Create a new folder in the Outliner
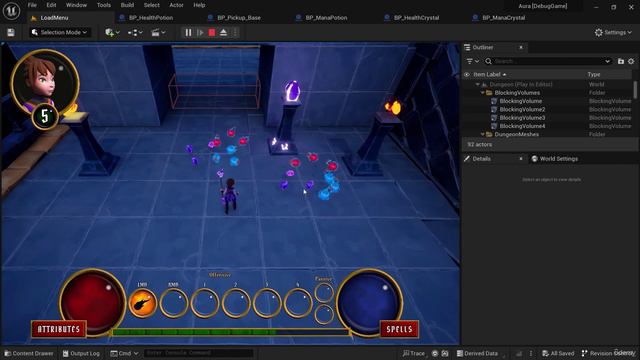 tap(621, 61)
